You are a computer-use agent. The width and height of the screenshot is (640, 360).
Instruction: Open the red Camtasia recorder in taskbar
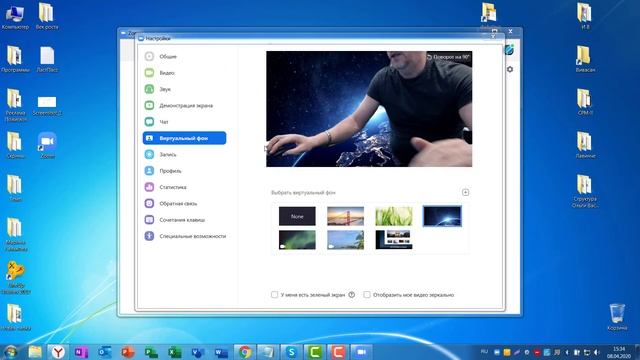[338, 352]
